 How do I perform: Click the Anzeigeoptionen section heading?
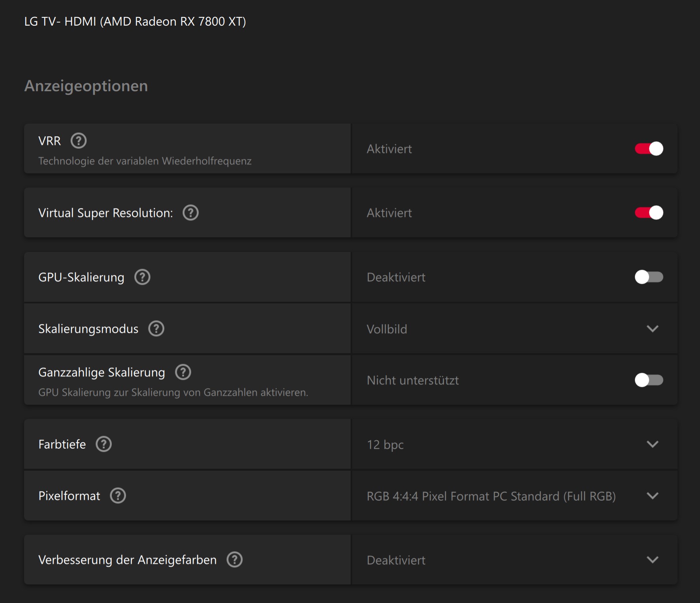[86, 86]
